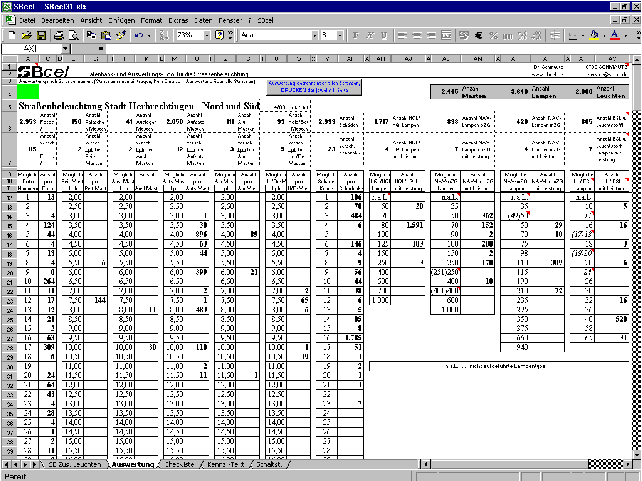Toggle Bold formatting

point(356,36)
